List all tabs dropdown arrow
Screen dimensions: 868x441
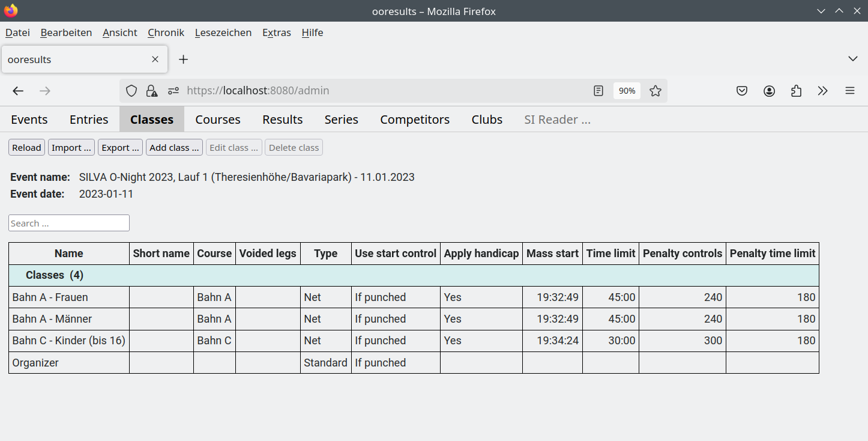tap(852, 59)
